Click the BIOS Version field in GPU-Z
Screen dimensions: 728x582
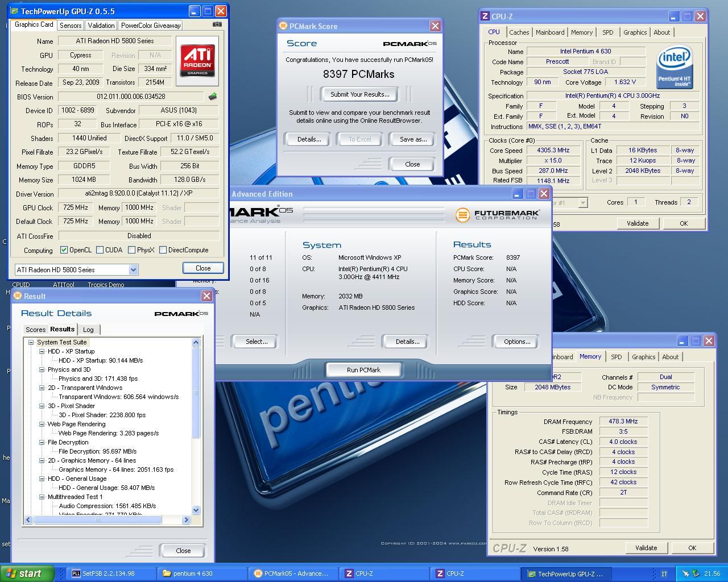coord(131,97)
